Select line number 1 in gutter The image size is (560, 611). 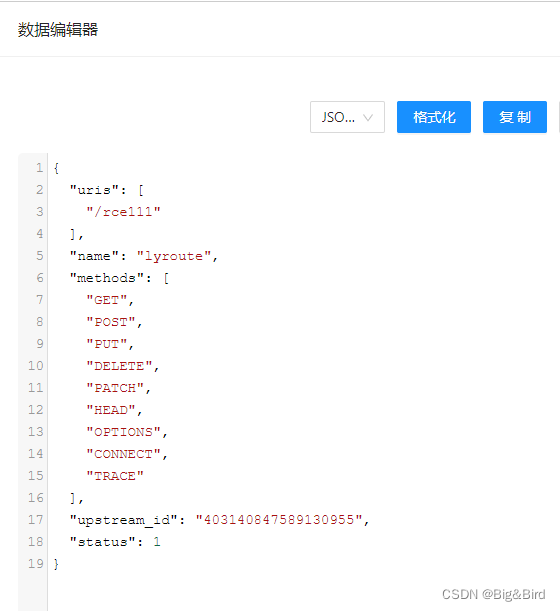[39, 168]
